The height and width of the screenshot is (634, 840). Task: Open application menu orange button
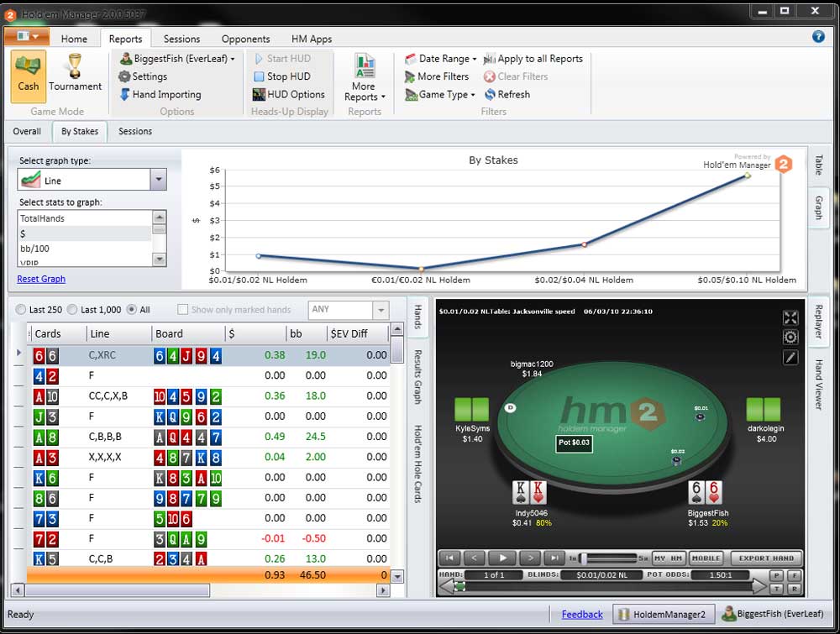(27, 36)
